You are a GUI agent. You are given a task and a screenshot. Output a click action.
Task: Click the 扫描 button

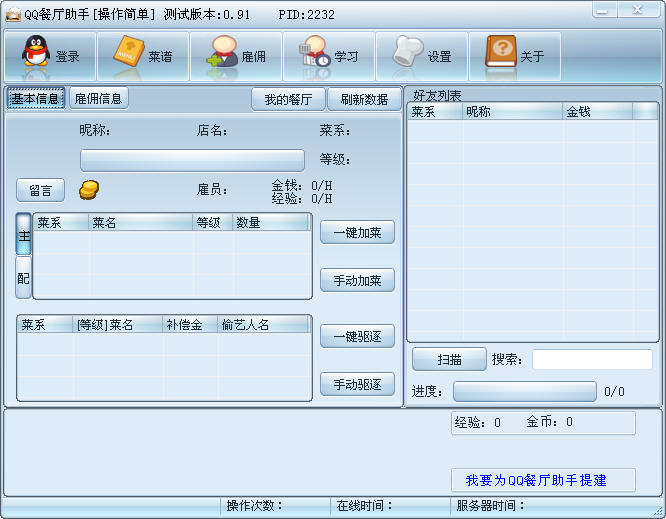point(449,359)
